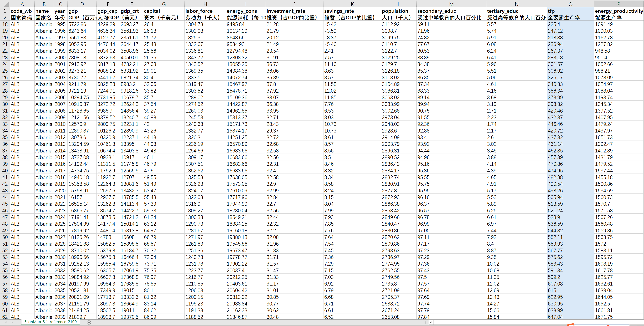Image resolution: width=644 pixels, height=326 pixels.
Task: Click the horizontal scrollbar left arrow
Action: [431, 322]
